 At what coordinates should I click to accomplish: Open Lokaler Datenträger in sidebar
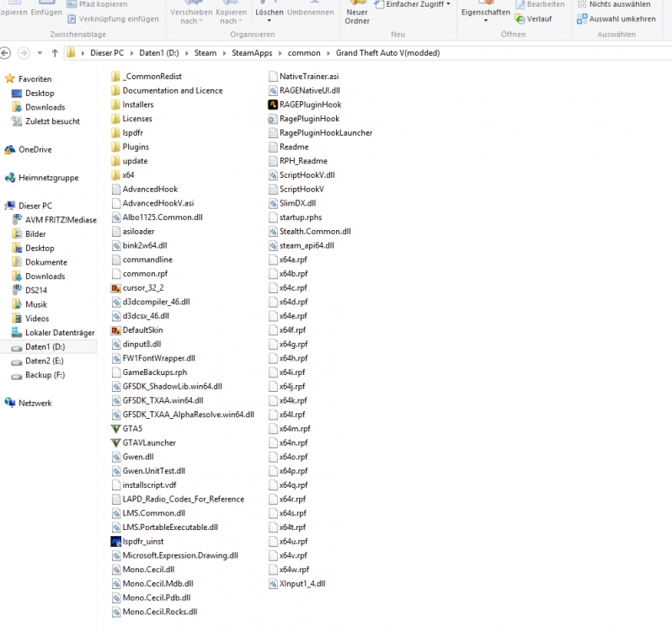coord(53,332)
